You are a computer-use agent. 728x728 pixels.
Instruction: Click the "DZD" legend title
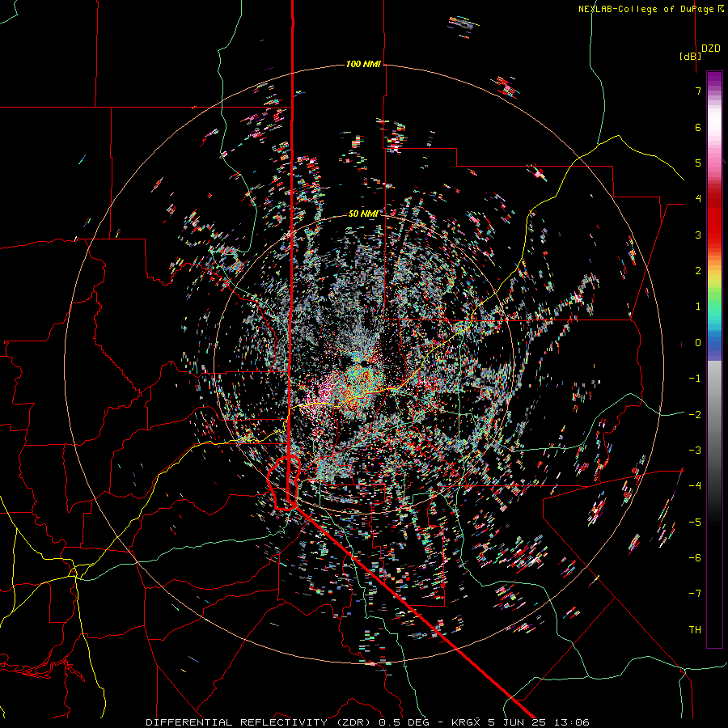coord(711,49)
